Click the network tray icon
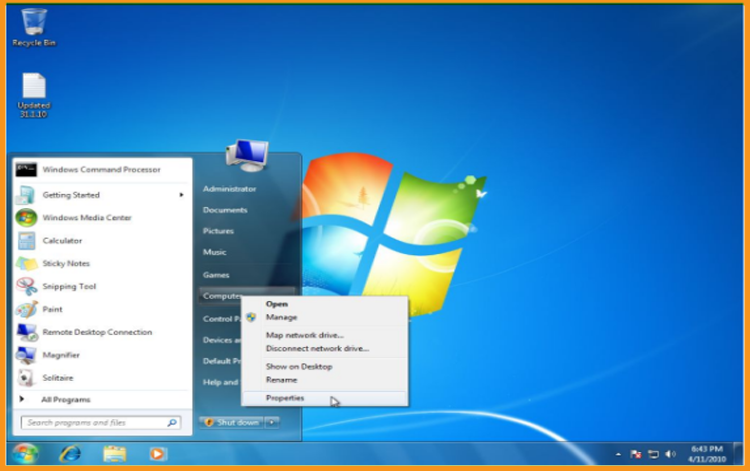This screenshot has width=750, height=471. click(x=653, y=454)
